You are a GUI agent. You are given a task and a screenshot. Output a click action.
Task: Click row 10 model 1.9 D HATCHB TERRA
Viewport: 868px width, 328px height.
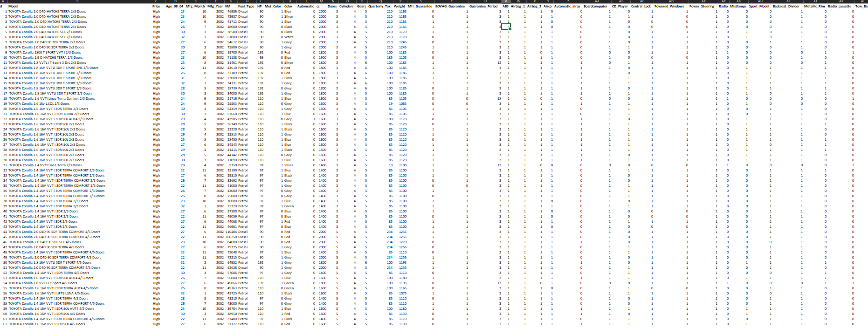(45, 58)
